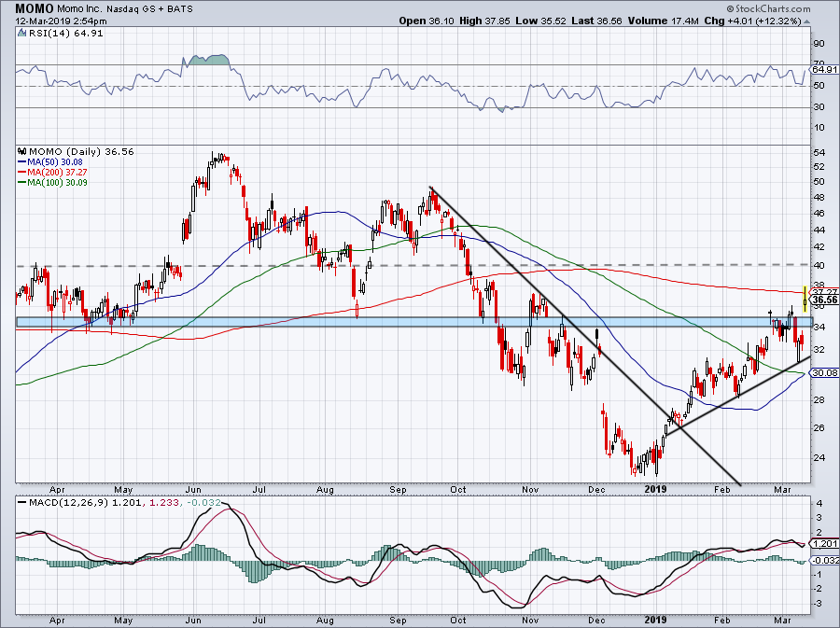Click the blue MA(50) line swatch in legend
This screenshot has width=840, height=628.
click(x=22, y=161)
